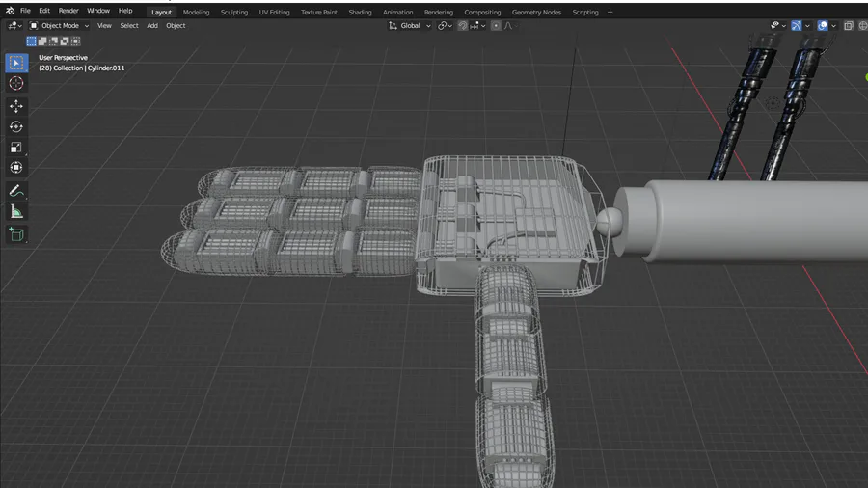Switch to the Compositing workspace tab
Image resolution: width=868 pixels, height=488 pixels.
point(482,13)
